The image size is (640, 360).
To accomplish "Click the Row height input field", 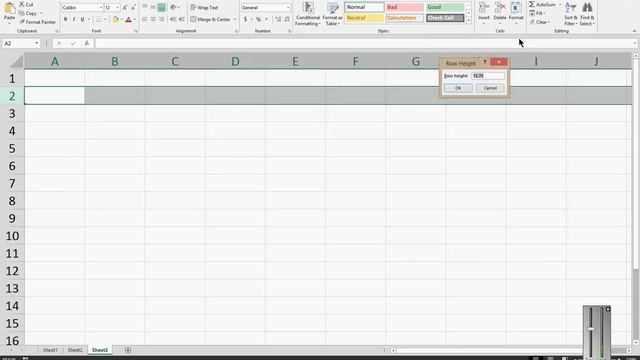I will point(488,76).
